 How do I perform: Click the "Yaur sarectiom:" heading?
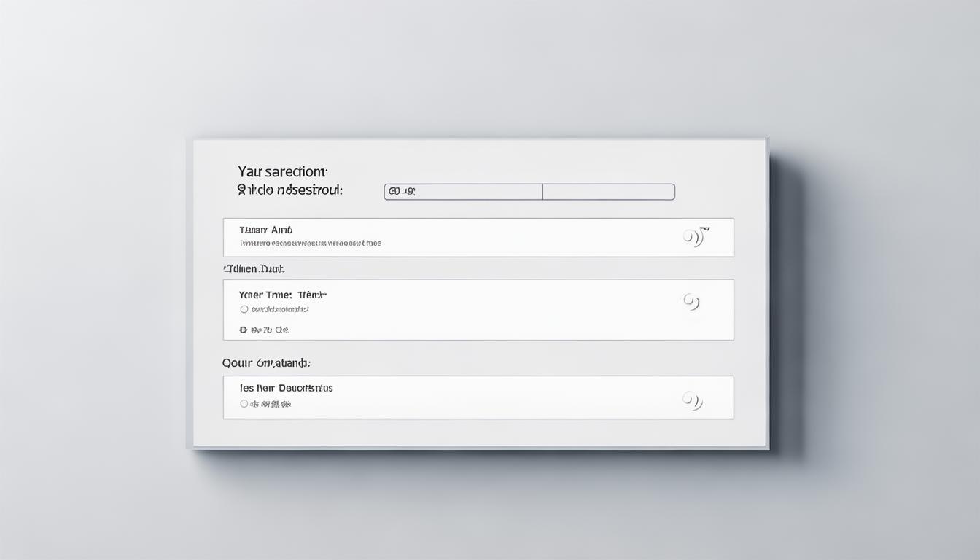[x=282, y=172]
